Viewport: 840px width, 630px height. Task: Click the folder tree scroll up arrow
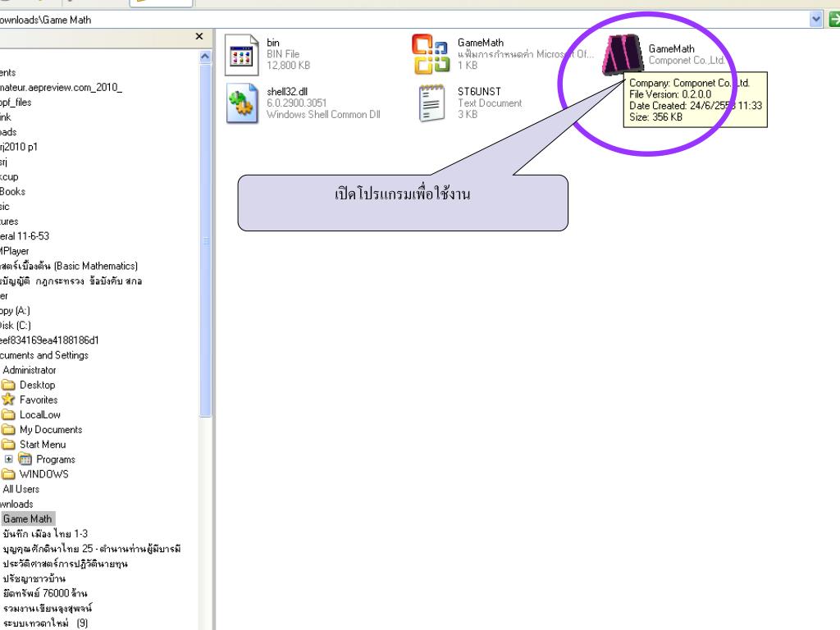pyautogui.click(x=205, y=57)
